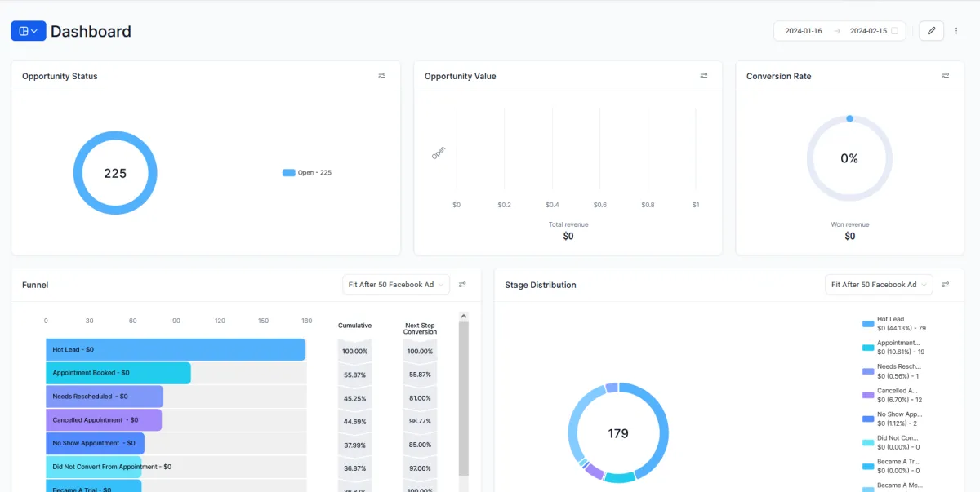The height and width of the screenshot is (492, 980).
Task: Expand the Stage Distribution pipeline dropdown
Action: [x=880, y=285]
